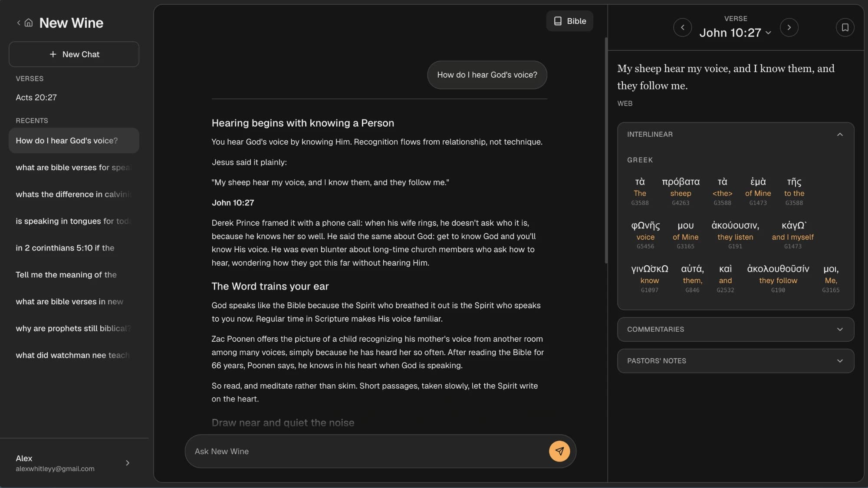Click Greek word ἀκολουθοῦσίν (they follow)
Viewport: 868px width, 488px height.
click(778, 269)
